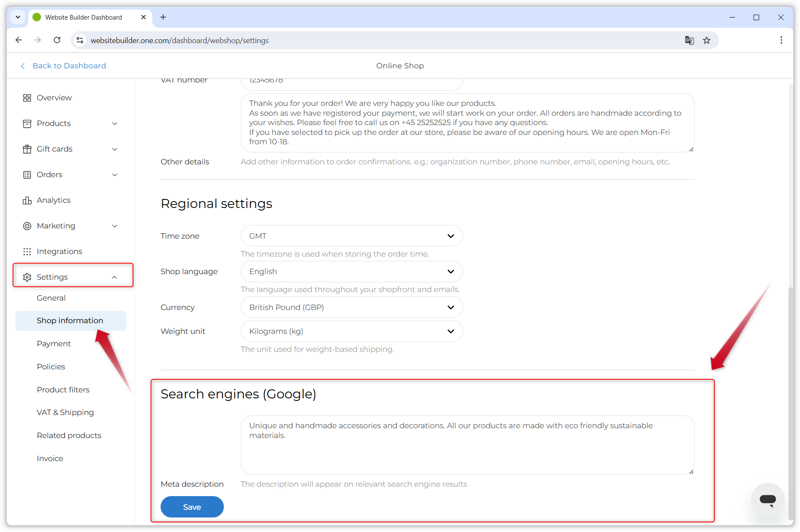Click the Gift cards icon
This screenshot has width=800, height=532.
[x=27, y=149]
